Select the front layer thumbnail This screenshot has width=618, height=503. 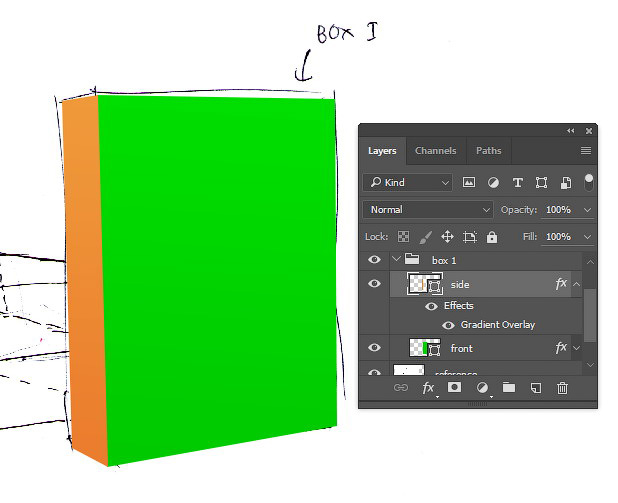click(x=425, y=348)
